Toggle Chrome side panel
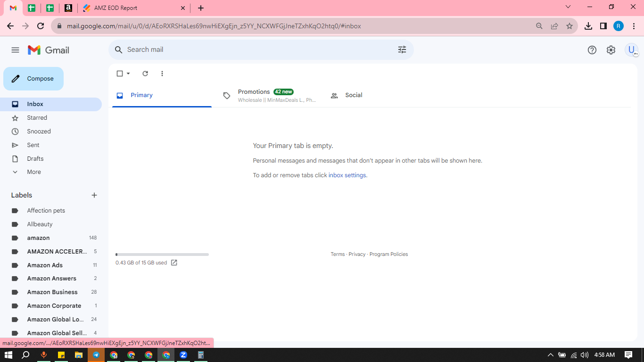 [603, 26]
